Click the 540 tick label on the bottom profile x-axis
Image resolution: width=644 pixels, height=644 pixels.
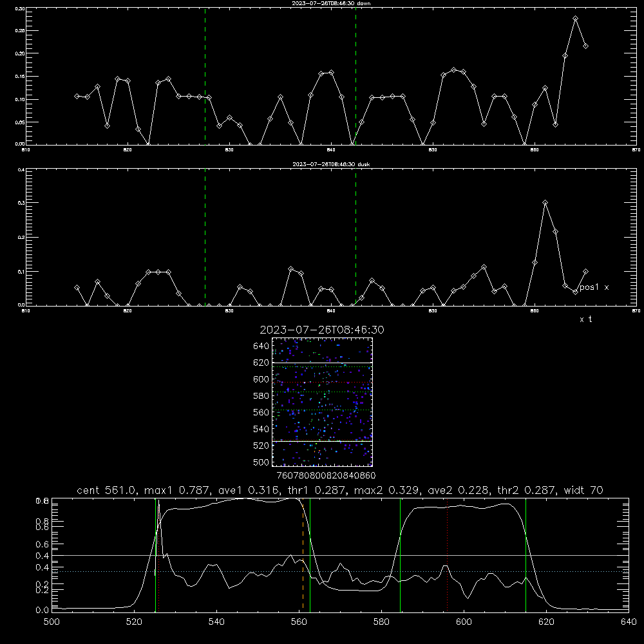[x=216, y=622]
